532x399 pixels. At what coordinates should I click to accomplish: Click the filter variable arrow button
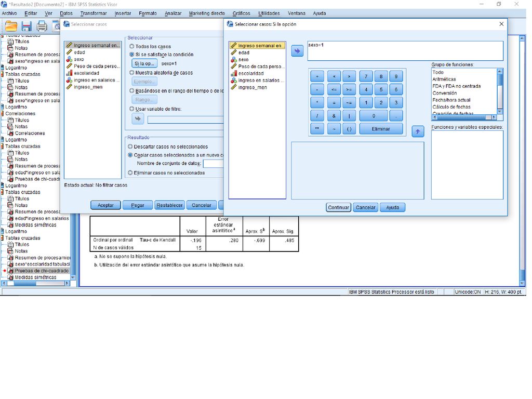coord(138,119)
